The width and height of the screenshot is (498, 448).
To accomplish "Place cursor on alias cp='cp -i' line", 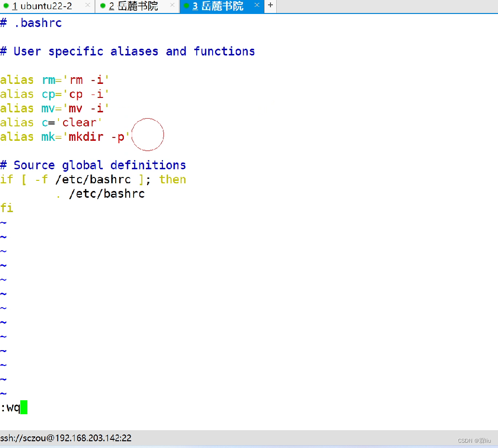I will click(54, 94).
